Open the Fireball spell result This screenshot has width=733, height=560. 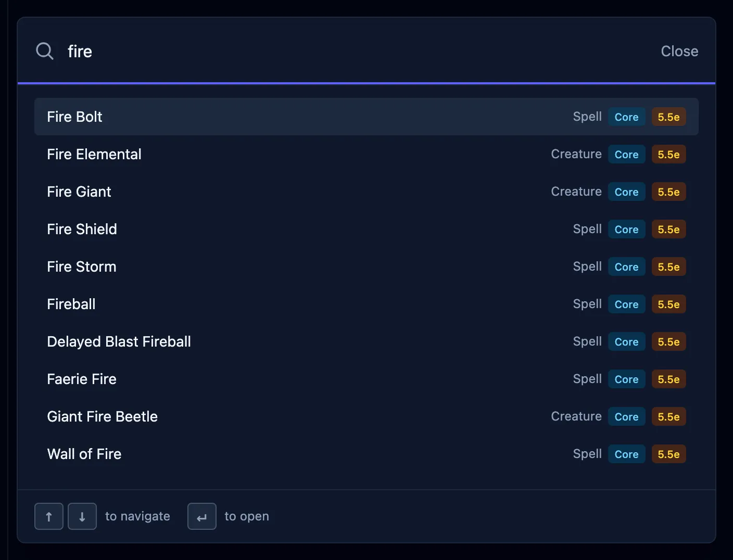click(366, 304)
